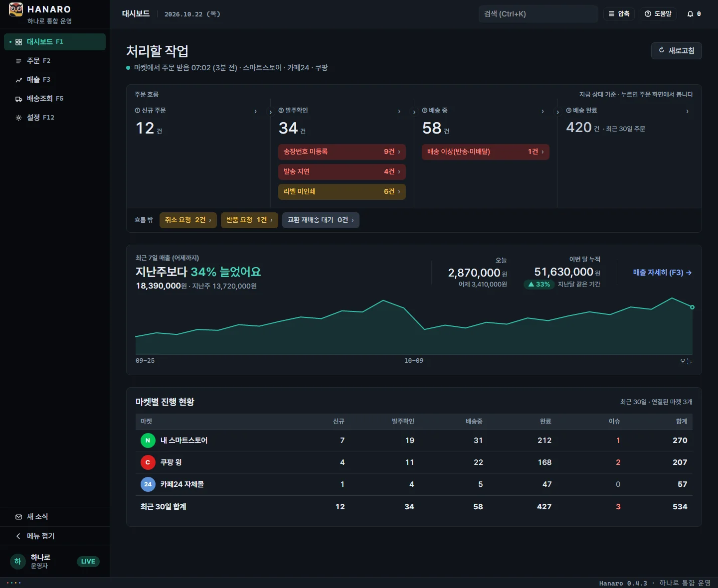
Task: Click the 새 소식 envelope icon
Action: [18, 517]
